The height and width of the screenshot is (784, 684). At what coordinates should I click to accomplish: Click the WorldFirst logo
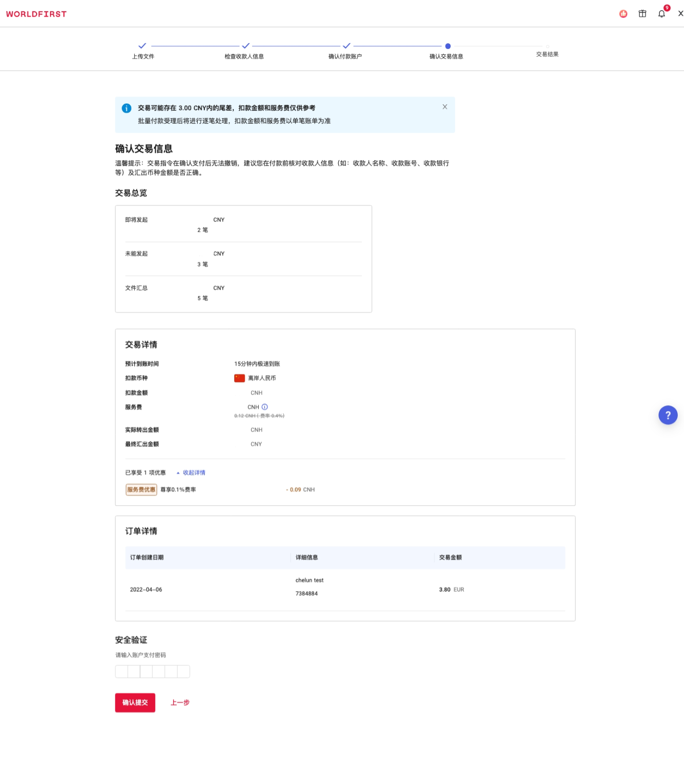(x=36, y=14)
